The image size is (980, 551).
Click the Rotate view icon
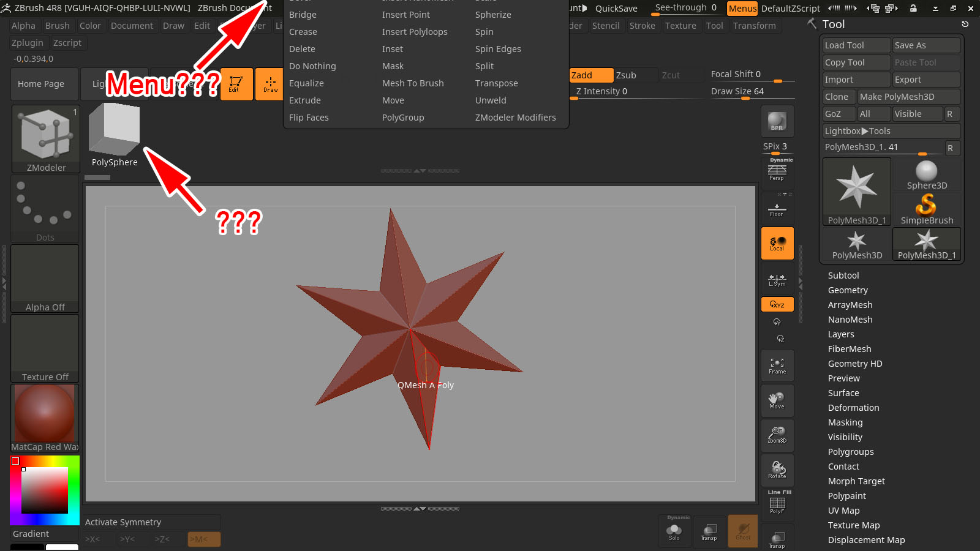(777, 471)
